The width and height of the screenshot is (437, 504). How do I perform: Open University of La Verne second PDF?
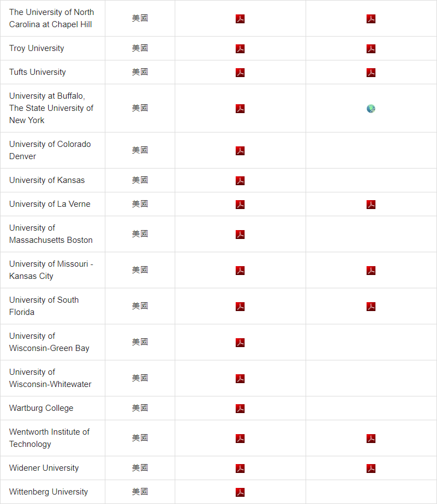coord(371,205)
